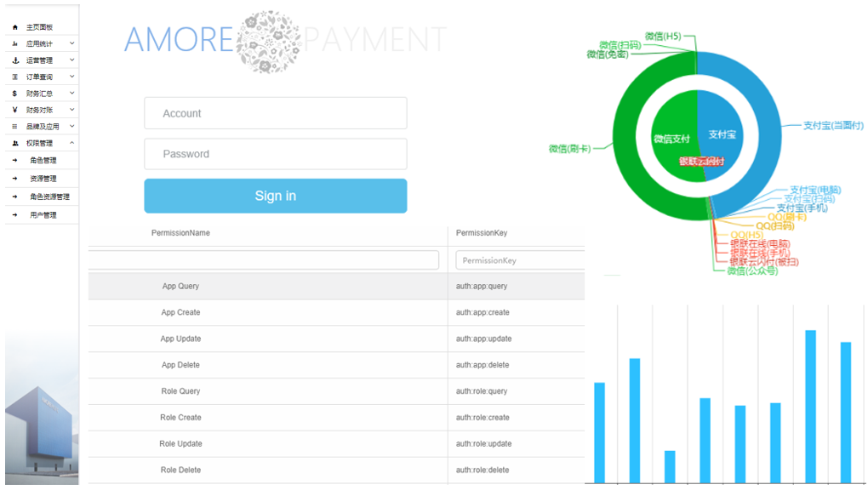The height and width of the screenshot is (490, 868).
Task: Click the users icon for 权限管理
Action: coord(15,143)
